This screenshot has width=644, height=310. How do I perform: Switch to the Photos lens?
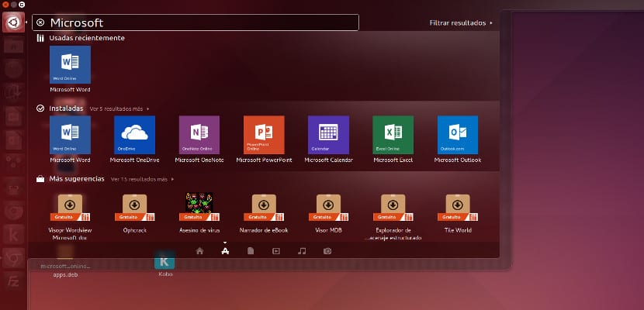coord(327,251)
